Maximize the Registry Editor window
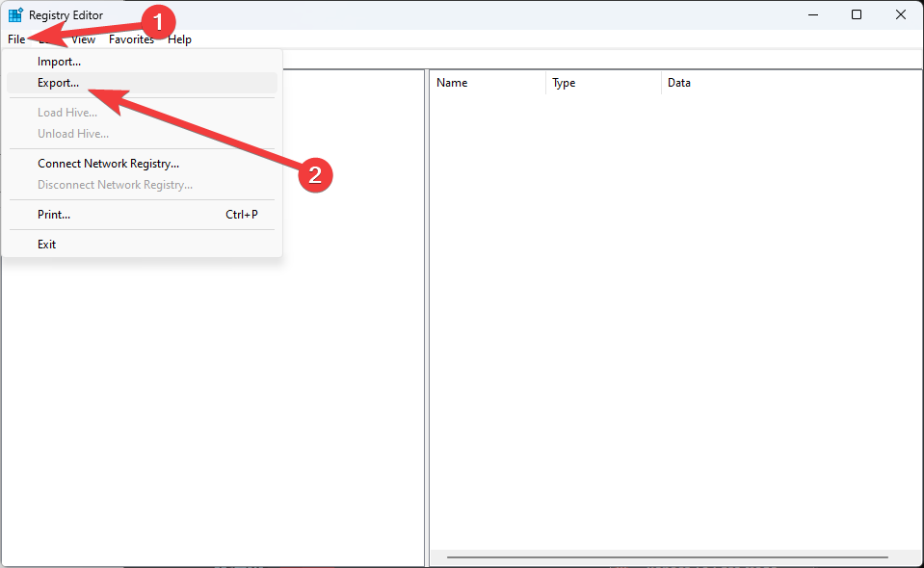 (857, 14)
